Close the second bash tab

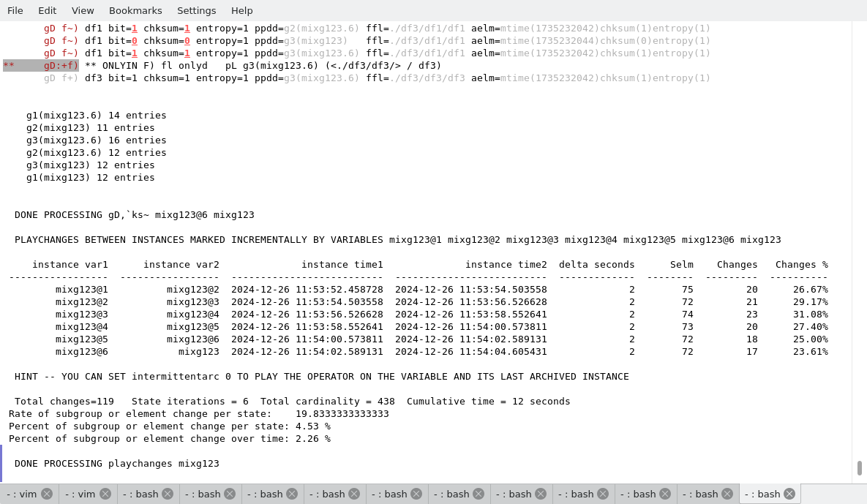click(230, 494)
